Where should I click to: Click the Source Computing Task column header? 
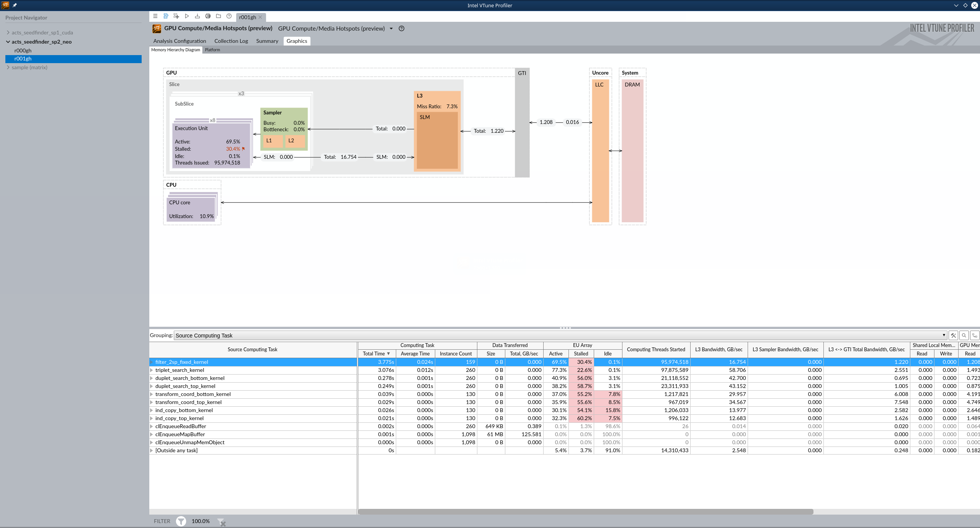[253, 349]
